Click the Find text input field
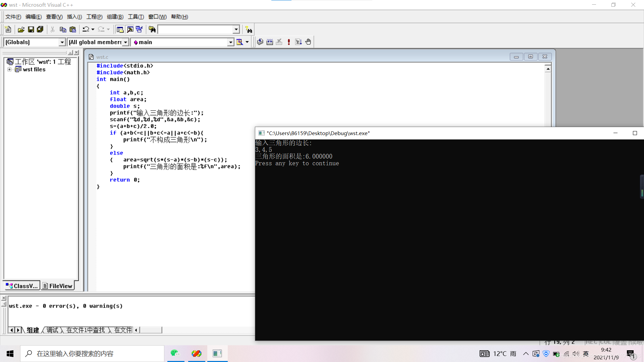Viewport: 644px width, 362px height. [196, 29]
